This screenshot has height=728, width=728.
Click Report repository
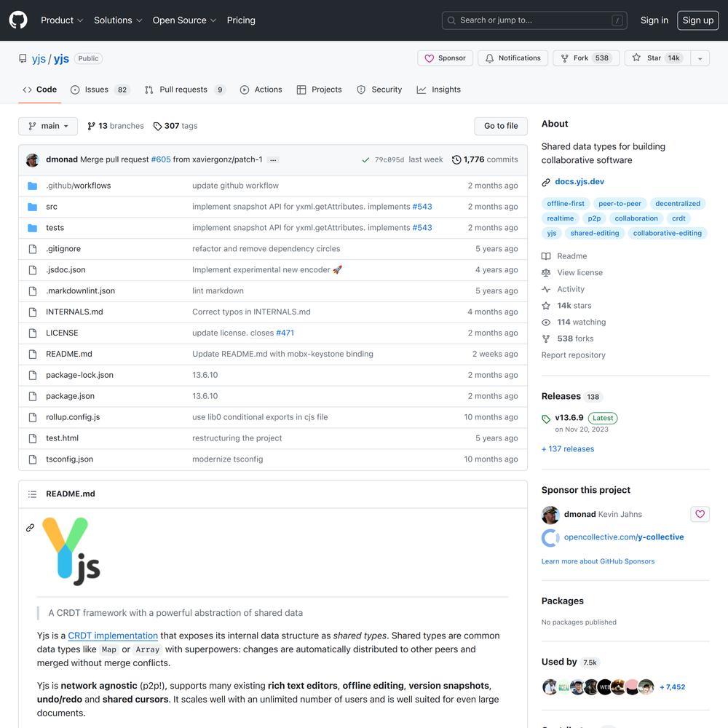point(573,355)
